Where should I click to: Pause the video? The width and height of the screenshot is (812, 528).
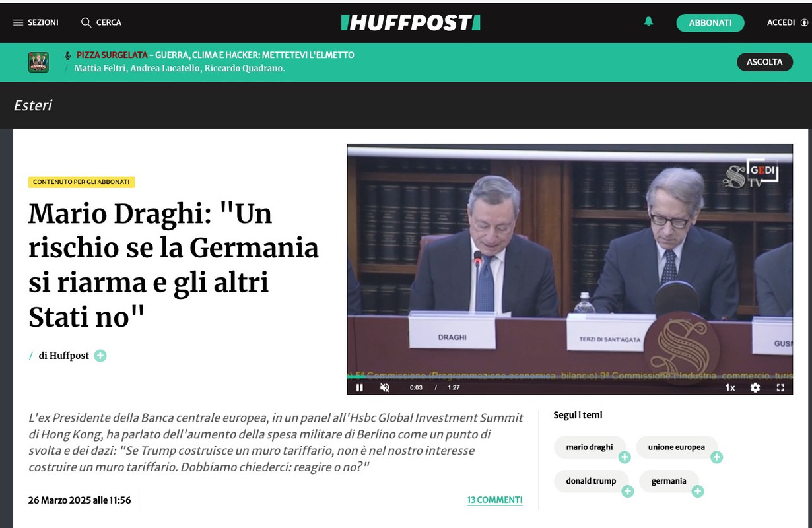pos(360,387)
